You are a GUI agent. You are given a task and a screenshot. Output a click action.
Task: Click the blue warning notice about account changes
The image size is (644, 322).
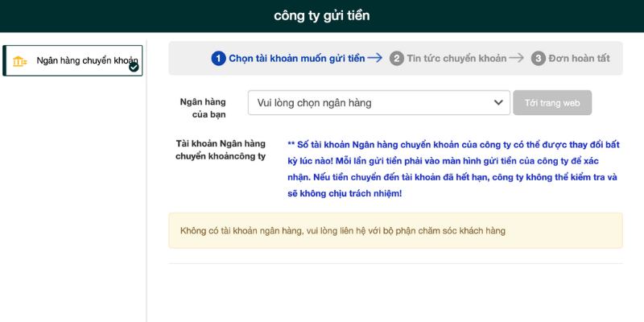(x=453, y=169)
